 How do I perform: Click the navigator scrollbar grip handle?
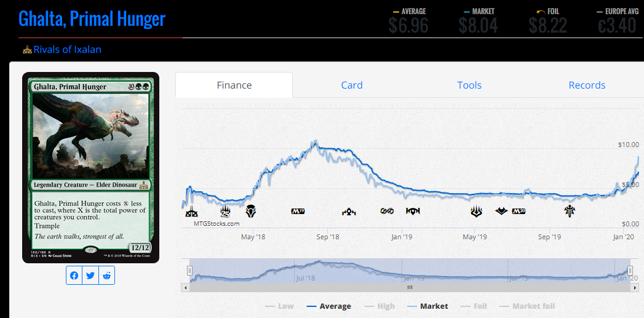[x=410, y=288]
